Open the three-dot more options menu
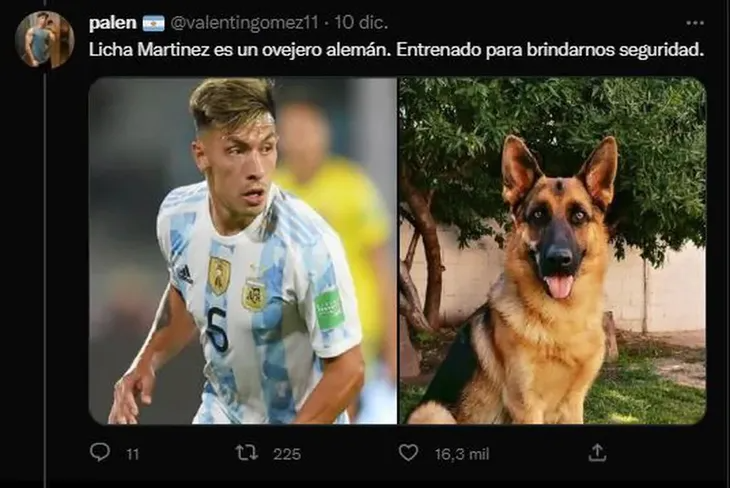Viewport: 730px width, 488px height. click(695, 23)
